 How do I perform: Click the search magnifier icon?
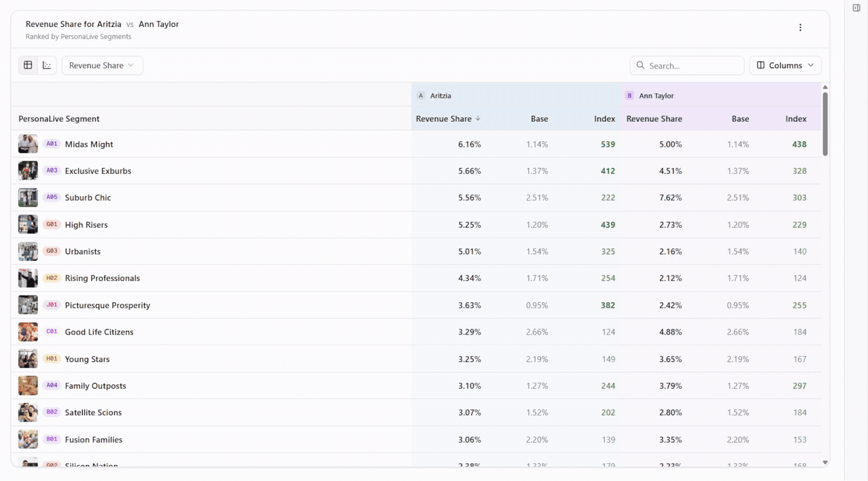click(641, 65)
